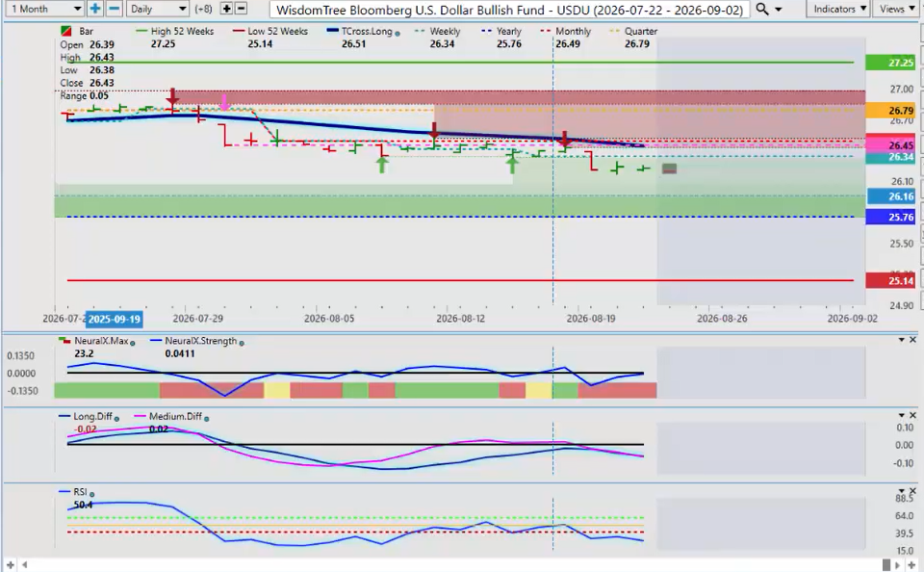Click the plus icon at bottom right
The image size is (924, 572).
coord(911,565)
